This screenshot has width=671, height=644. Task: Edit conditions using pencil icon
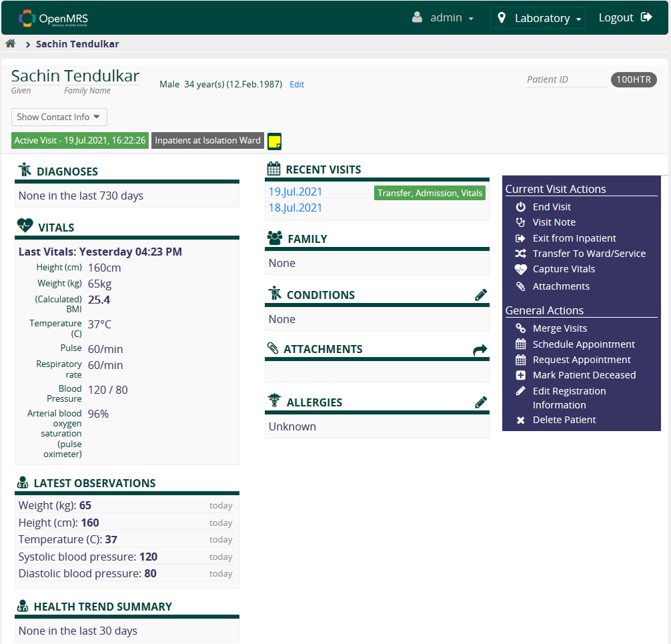point(481,295)
